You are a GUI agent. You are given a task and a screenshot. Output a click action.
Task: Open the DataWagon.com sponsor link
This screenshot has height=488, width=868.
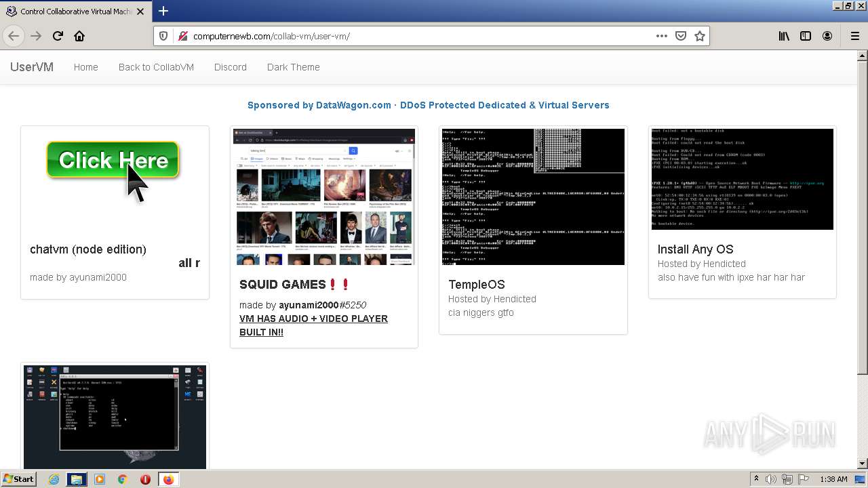(429, 105)
